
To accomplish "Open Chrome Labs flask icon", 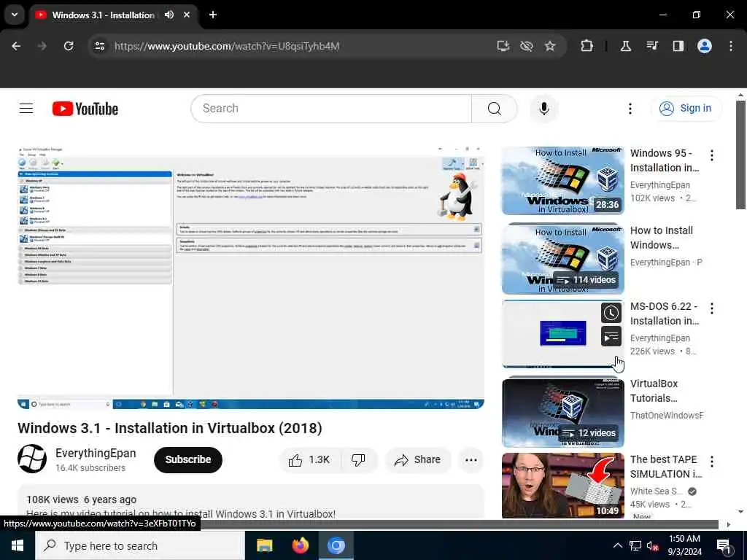I will [x=625, y=46].
